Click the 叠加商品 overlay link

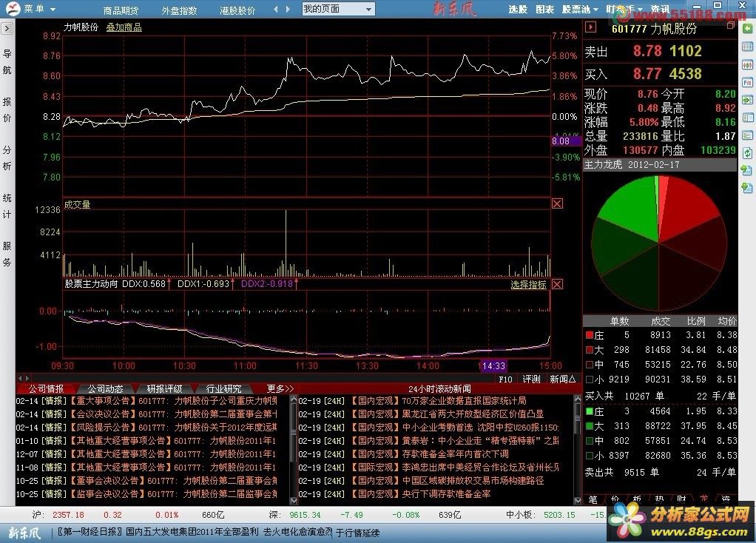pos(124,27)
